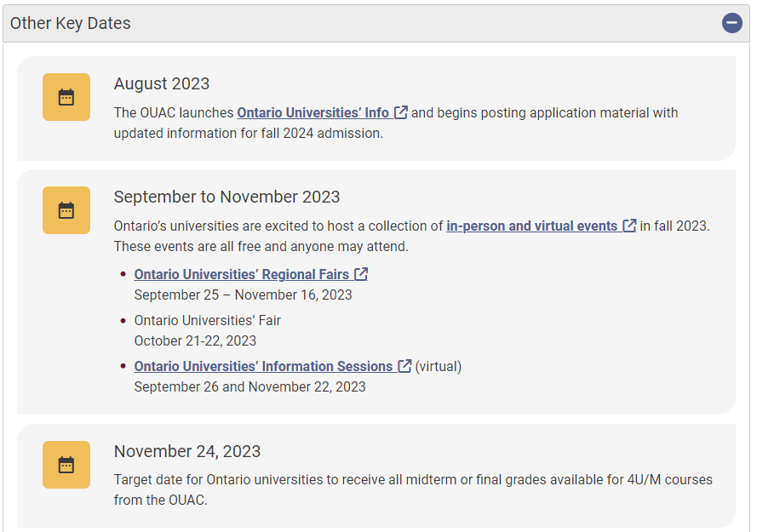Screen dimensions: 757x532
Task: Open Ontario Universities' Regional Fairs link
Action: [241, 274]
